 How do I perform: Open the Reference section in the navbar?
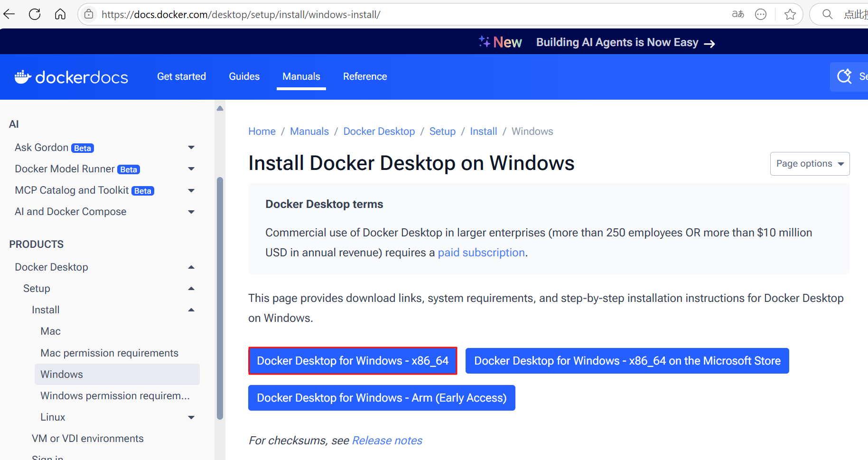pos(365,76)
